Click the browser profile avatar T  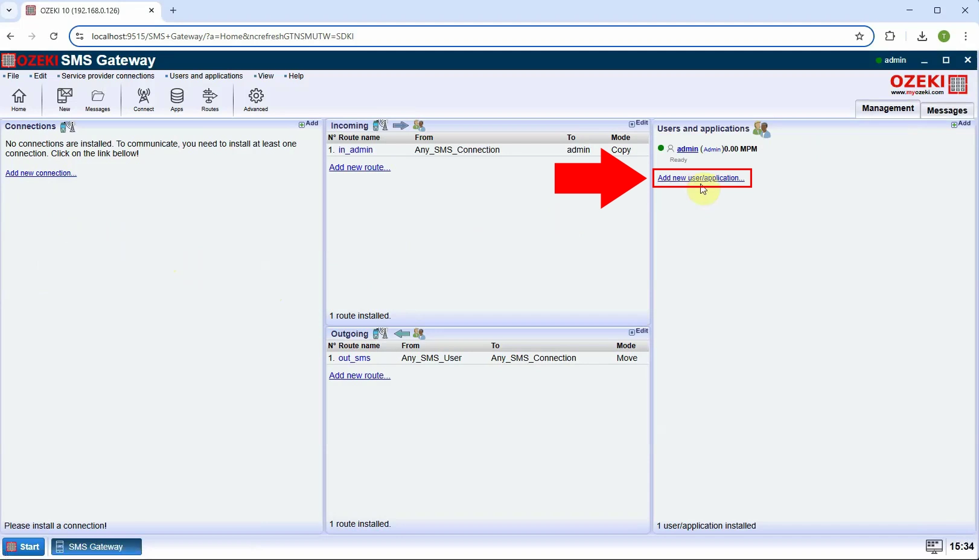coord(944,36)
